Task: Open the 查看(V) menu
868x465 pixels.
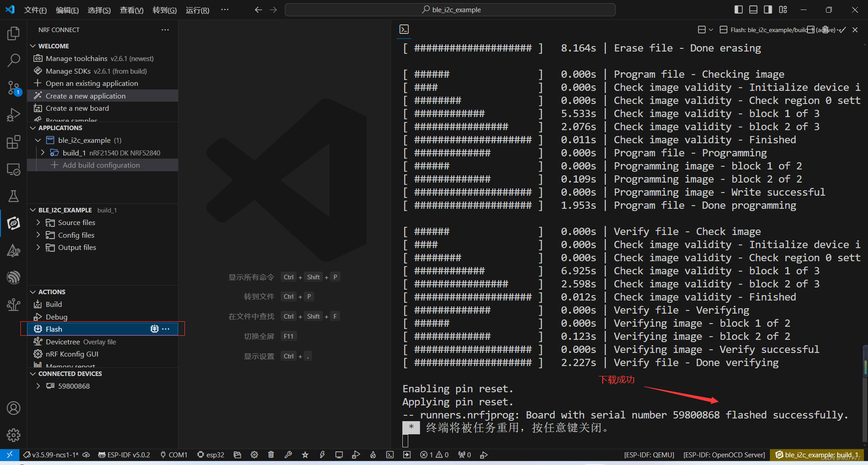Action: (131, 10)
